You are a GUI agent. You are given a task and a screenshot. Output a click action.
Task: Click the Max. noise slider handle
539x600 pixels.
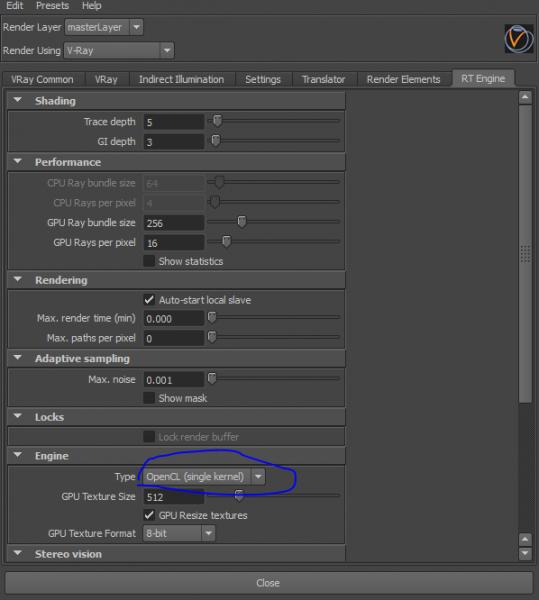(x=212, y=378)
